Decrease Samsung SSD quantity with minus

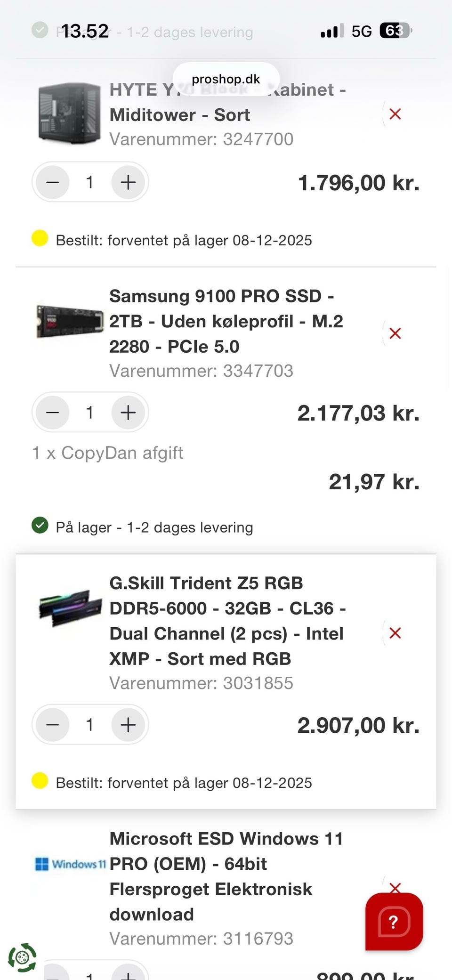click(53, 413)
